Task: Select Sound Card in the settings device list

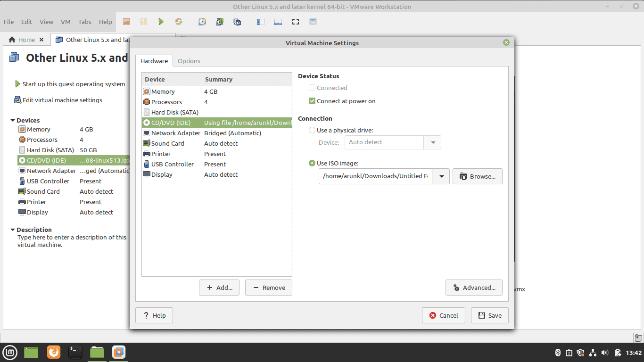Action: pos(216,143)
